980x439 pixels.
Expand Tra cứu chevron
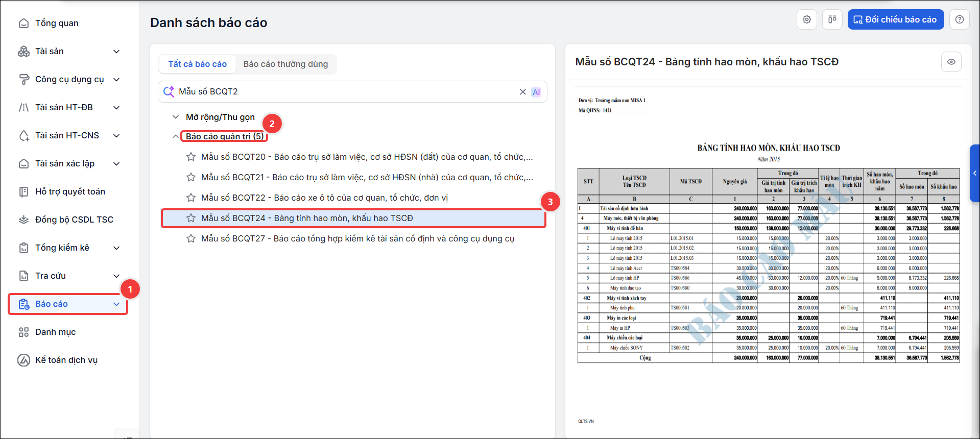point(116,276)
